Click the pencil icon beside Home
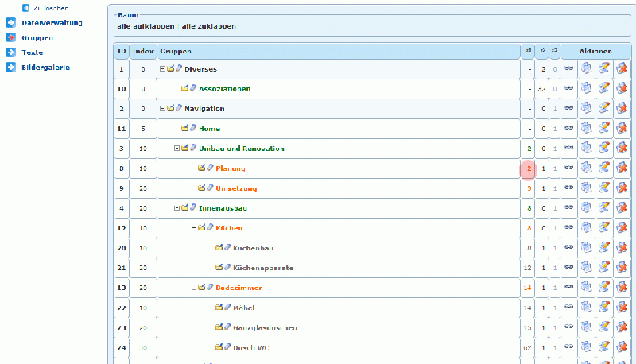 pyautogui.click(x=193, y=128)
